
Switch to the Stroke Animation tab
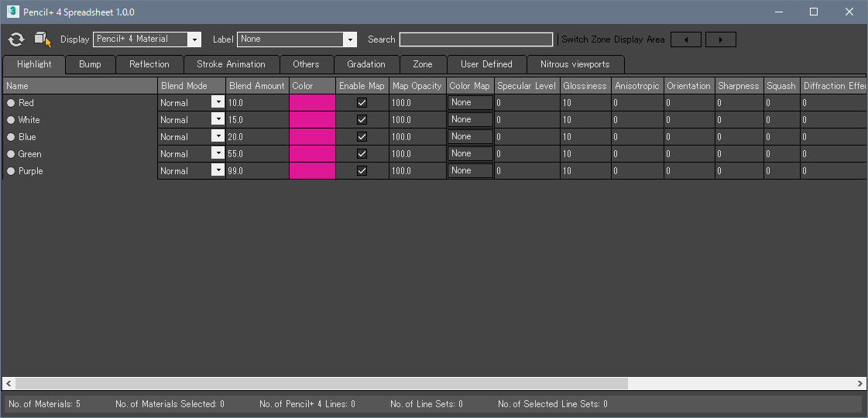[231, 64]
